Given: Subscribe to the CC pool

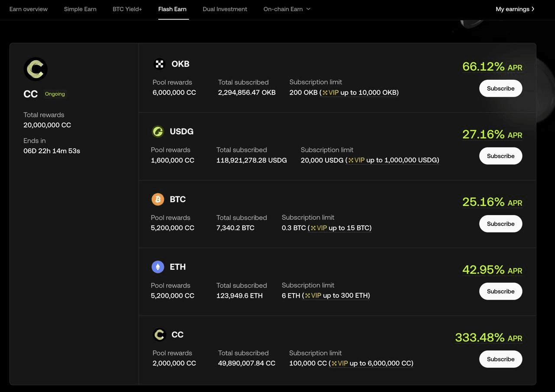Looking at the screenshot, I should 500,359.
